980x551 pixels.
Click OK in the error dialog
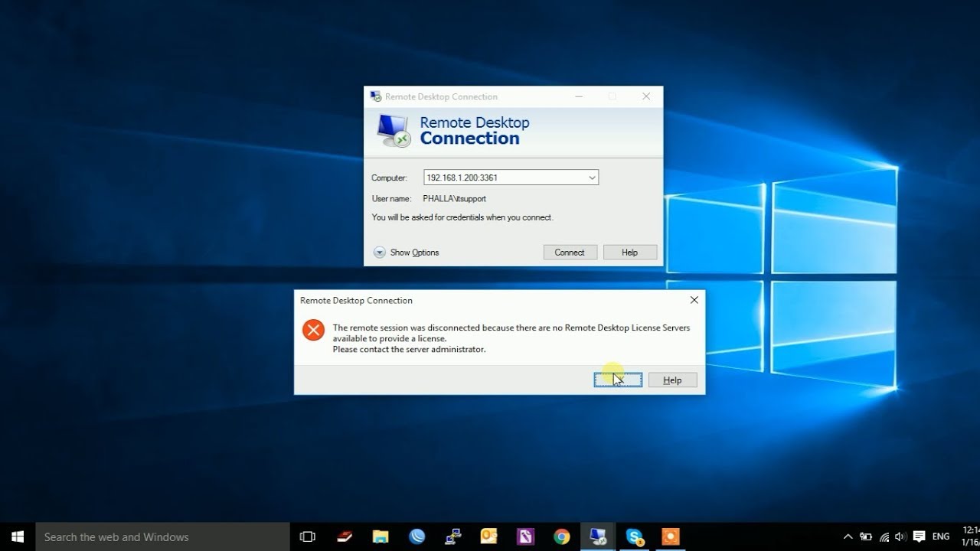[618, 380]
